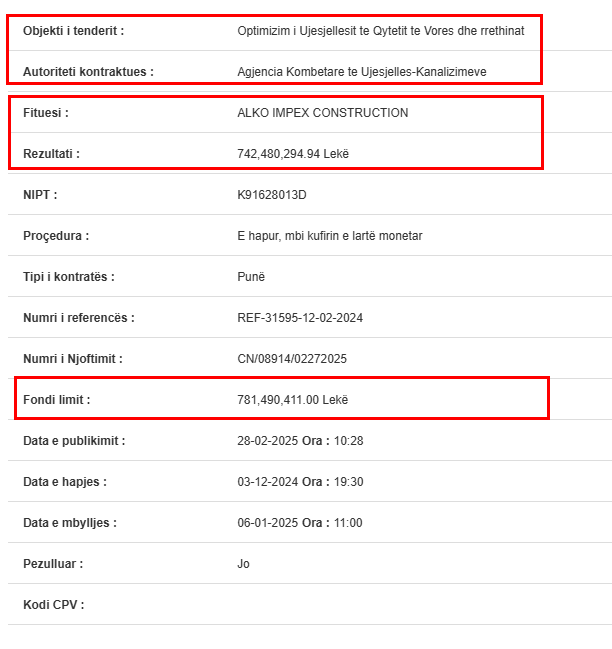Image resolution: width=612 pixels, height=649 pixels.
Task: Click the suspended value 'Jo'
Action: [x=243, y=564]
